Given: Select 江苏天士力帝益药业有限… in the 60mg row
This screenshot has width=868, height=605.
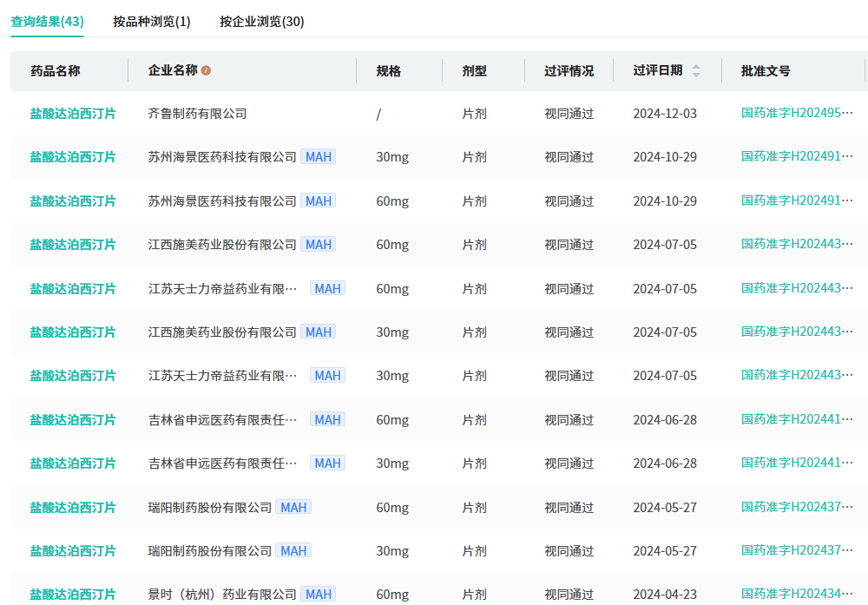Looking at the screenshot, I should click(222, 289).
